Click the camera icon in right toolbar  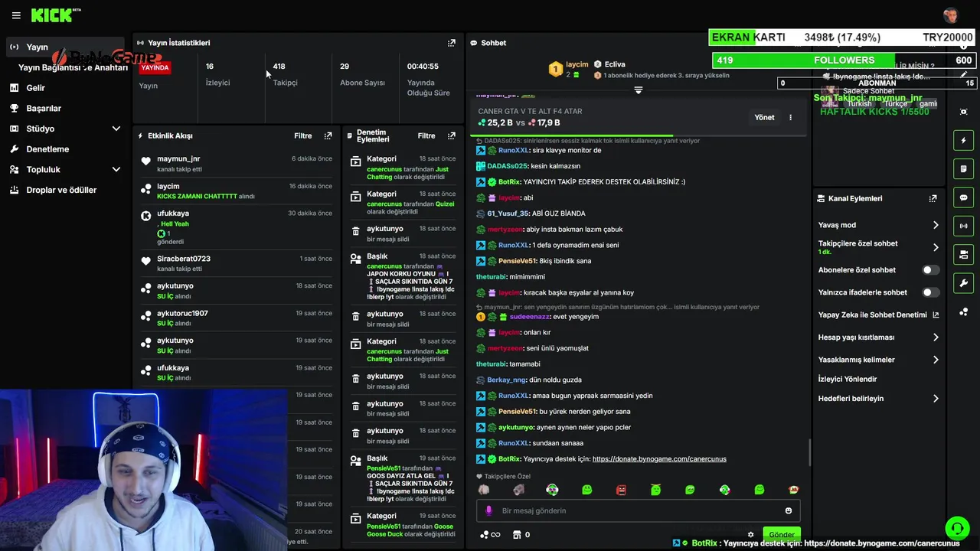click(x=963, y=254)
